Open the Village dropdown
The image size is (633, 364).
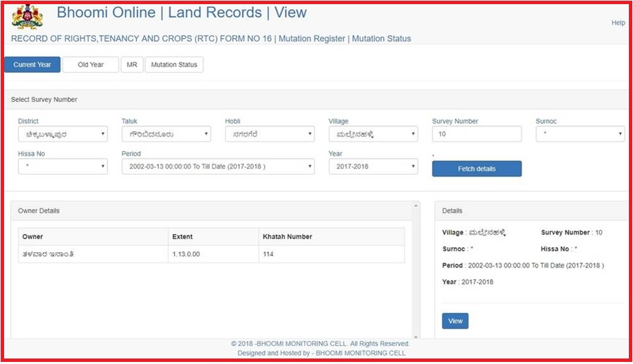[x=374, y=134]
